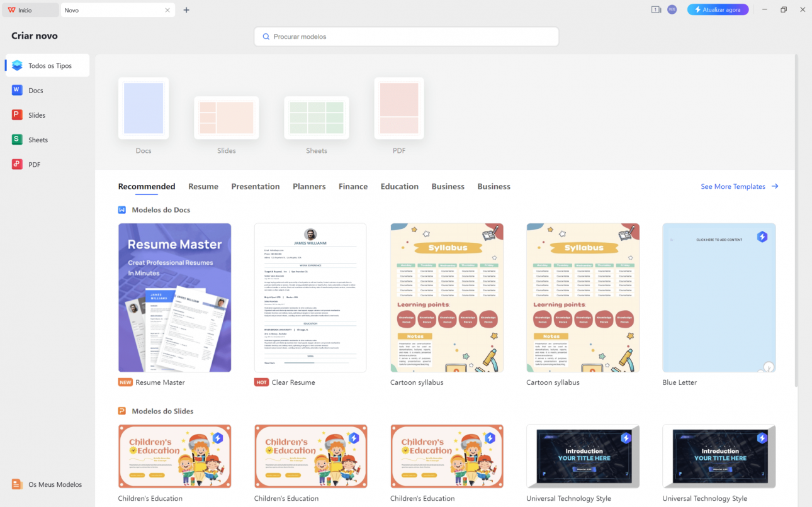The height and width of the screenshot is (507, 812).
Task: Click the arrow next to See More Templates
Action: click(775, 186)
